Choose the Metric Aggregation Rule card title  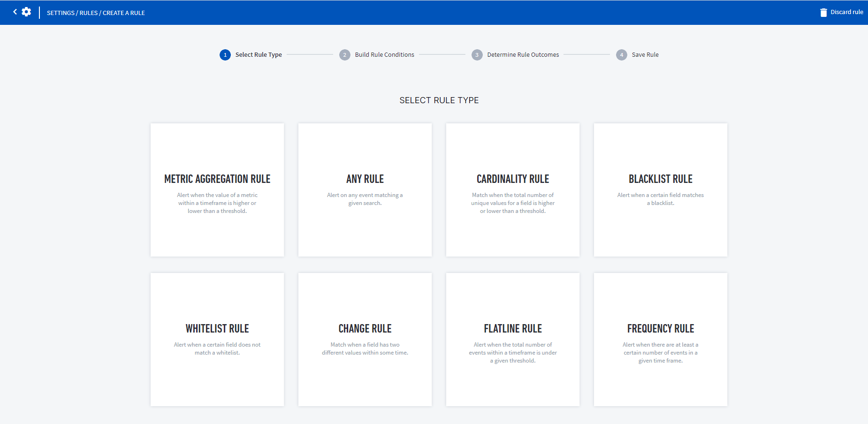pos(217,179)
